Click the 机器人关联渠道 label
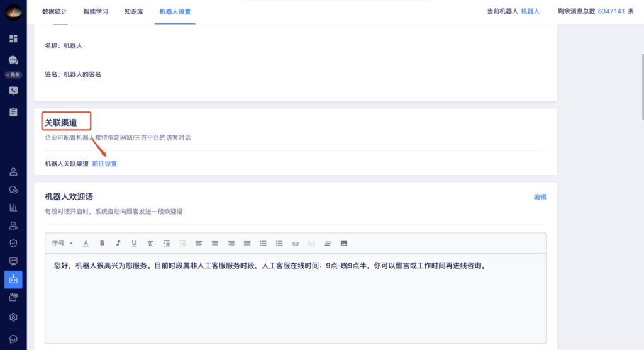 tap(67, 164)
